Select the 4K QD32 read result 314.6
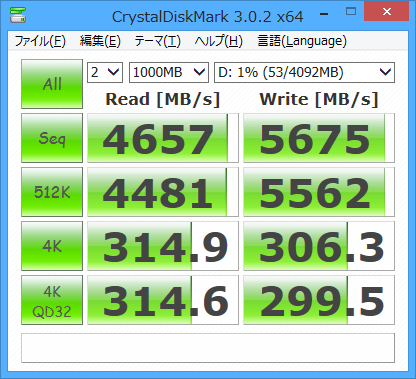 163,300
